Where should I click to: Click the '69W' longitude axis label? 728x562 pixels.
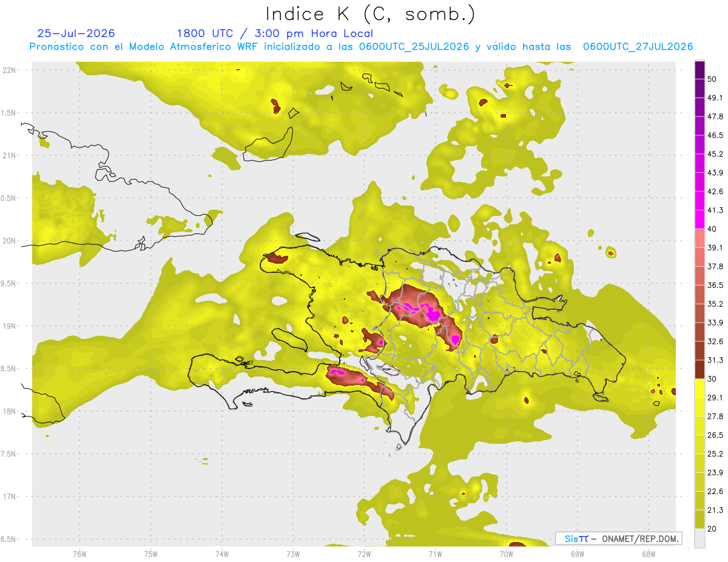578,554
